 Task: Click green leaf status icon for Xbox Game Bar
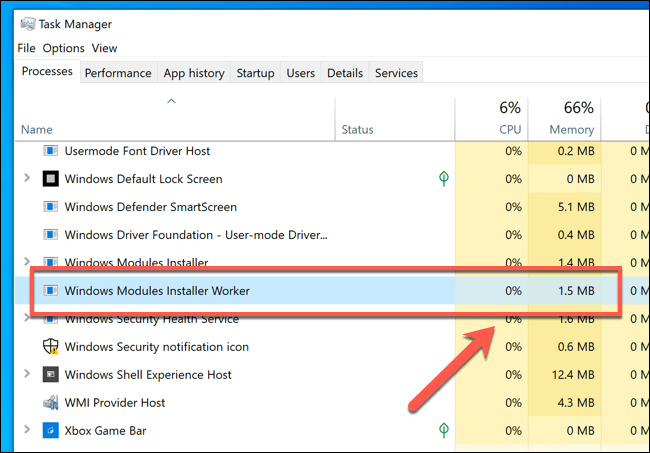pos(443,431)
